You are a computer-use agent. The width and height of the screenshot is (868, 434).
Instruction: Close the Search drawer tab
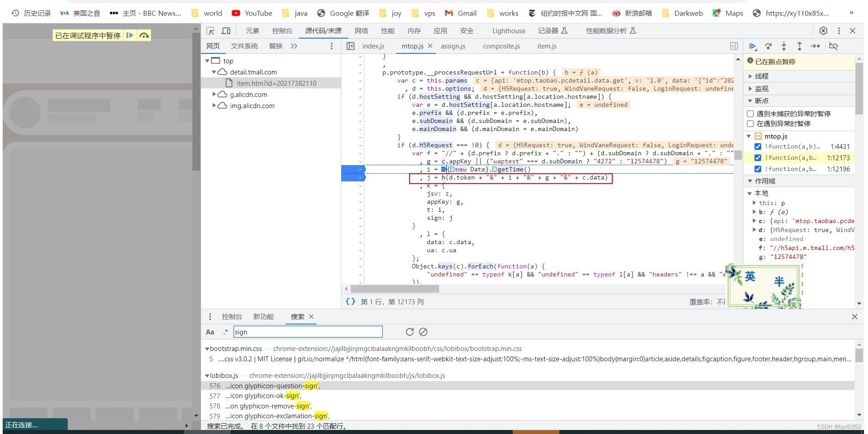(311, 316)
